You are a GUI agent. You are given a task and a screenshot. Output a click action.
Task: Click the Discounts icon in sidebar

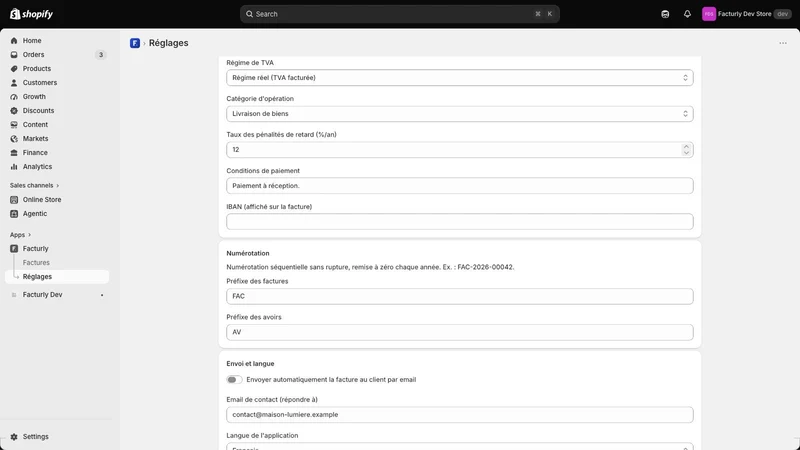14,111
